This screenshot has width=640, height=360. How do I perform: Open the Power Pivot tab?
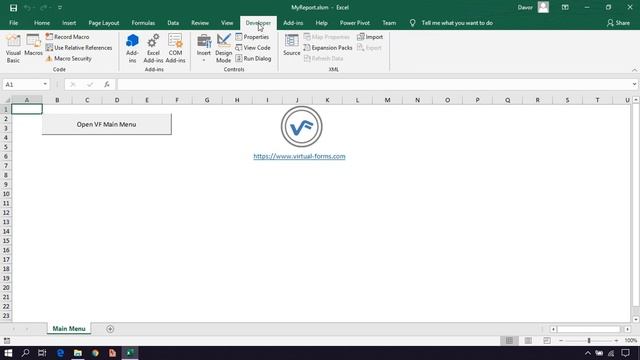tap(355, 23)
